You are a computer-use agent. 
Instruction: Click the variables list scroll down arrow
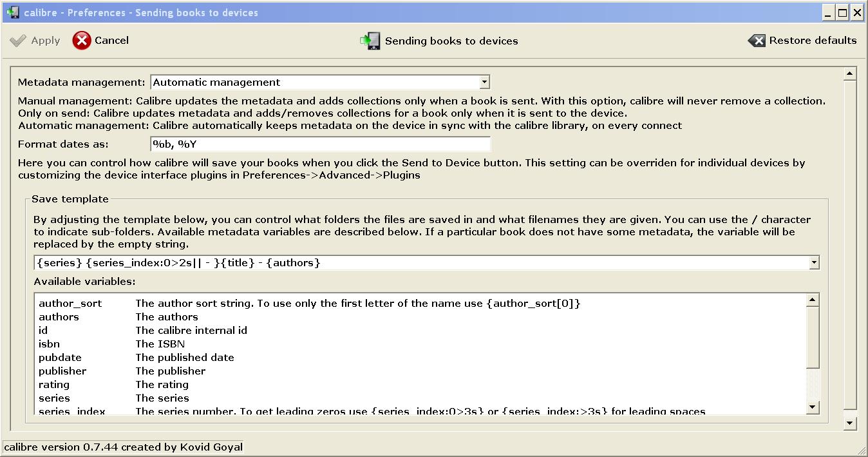tap(813, 407)
